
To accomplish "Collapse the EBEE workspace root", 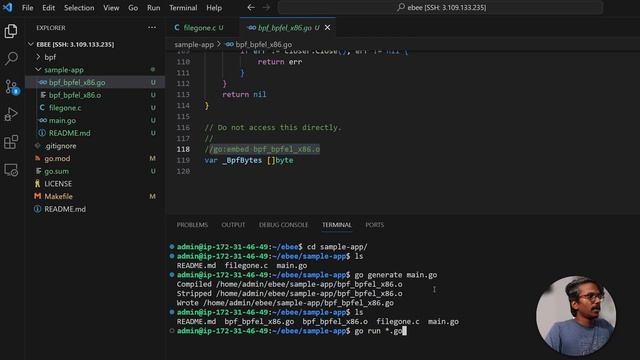I will (x=31, y=44).
